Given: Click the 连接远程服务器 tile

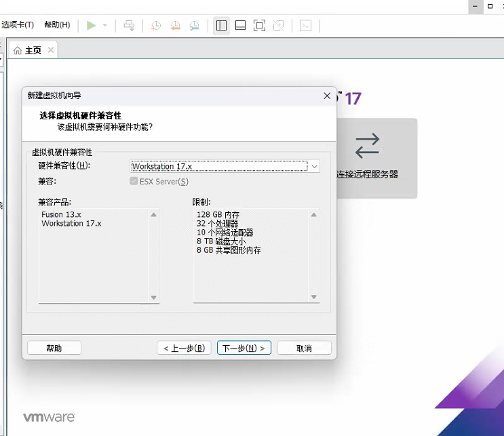Looking at the screenshot, I should pyautogui.click(x=376, y=158).
